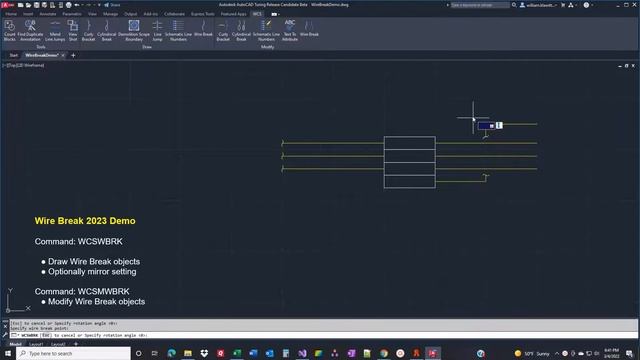The height and width of the screenshot is (360, 640).
Task: Switch to the Start file tab
Action: click(13, 55)
